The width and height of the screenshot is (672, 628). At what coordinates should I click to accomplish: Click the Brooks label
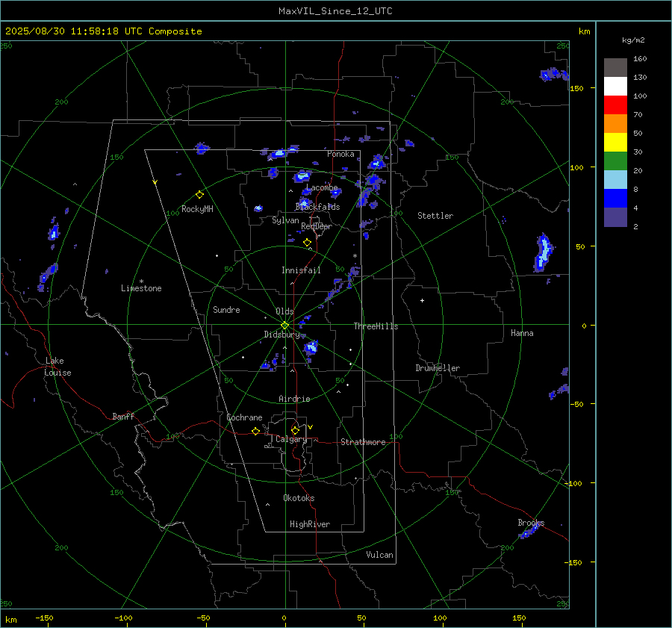(531, 523)
